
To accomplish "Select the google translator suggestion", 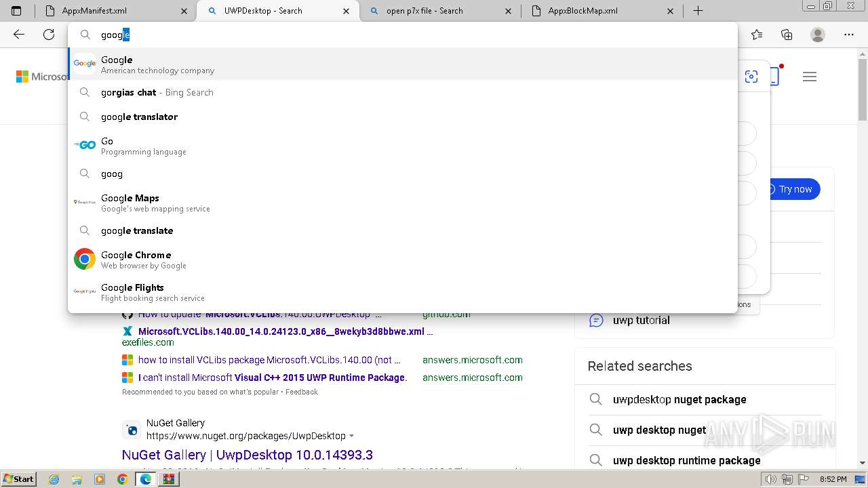I will 403,117.
